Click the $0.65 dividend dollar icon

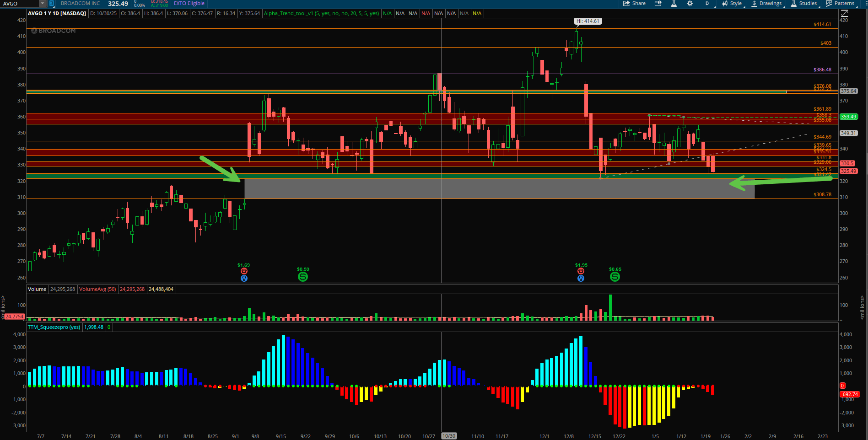click(615, 277)
